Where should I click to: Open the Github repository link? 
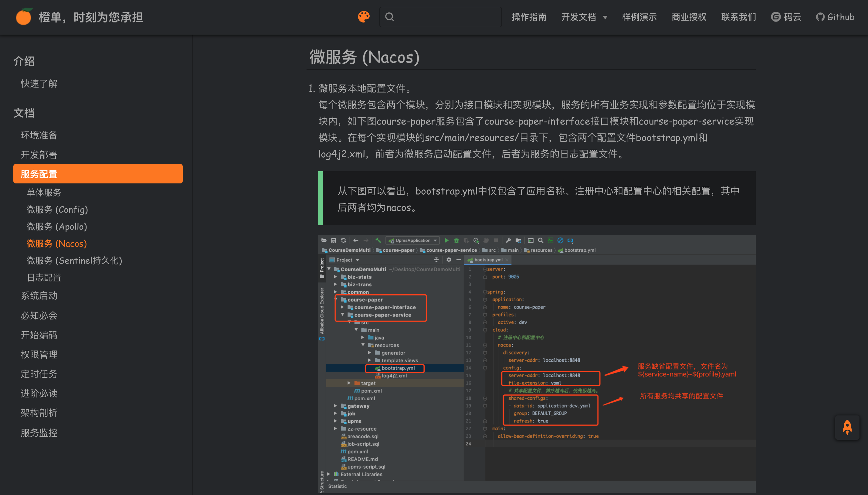(835, 17)
